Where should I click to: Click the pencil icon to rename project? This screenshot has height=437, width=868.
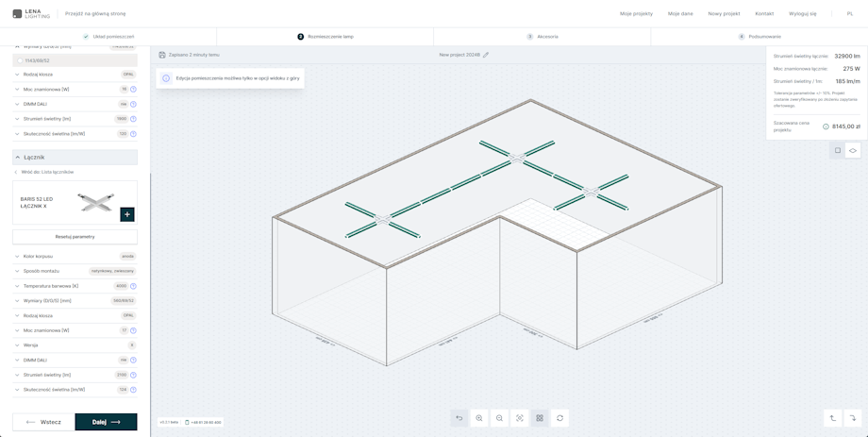tap(486, 55)
